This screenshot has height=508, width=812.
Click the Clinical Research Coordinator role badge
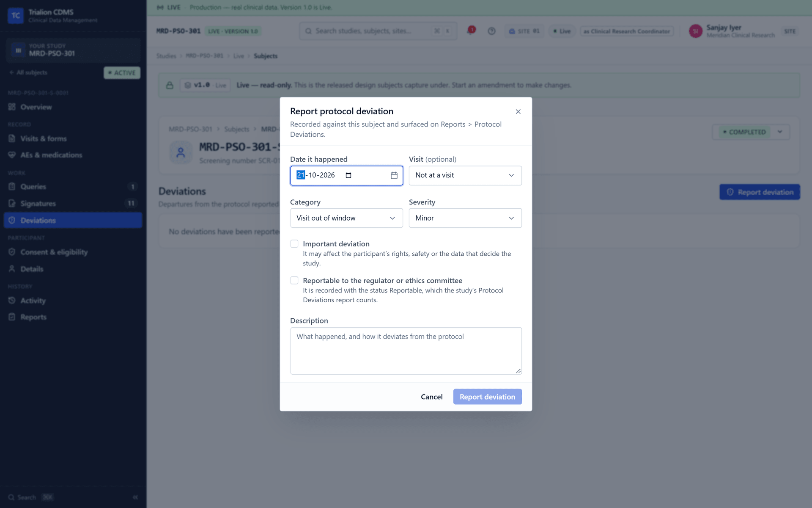point(627,31)
